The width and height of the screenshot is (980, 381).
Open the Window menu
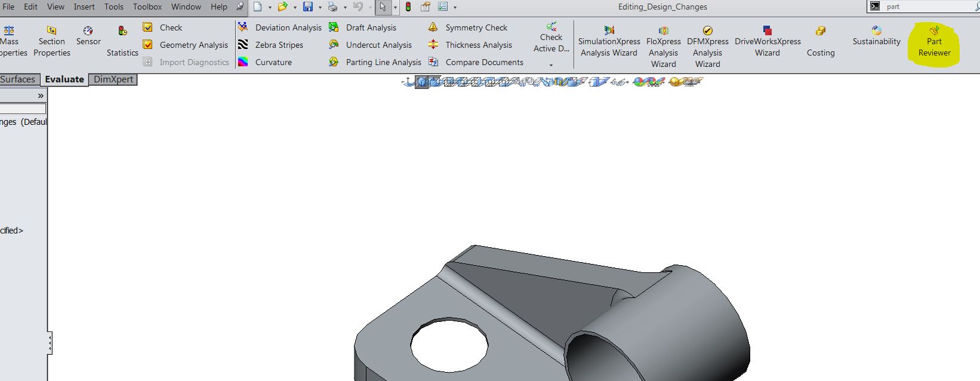coord(186,7)
